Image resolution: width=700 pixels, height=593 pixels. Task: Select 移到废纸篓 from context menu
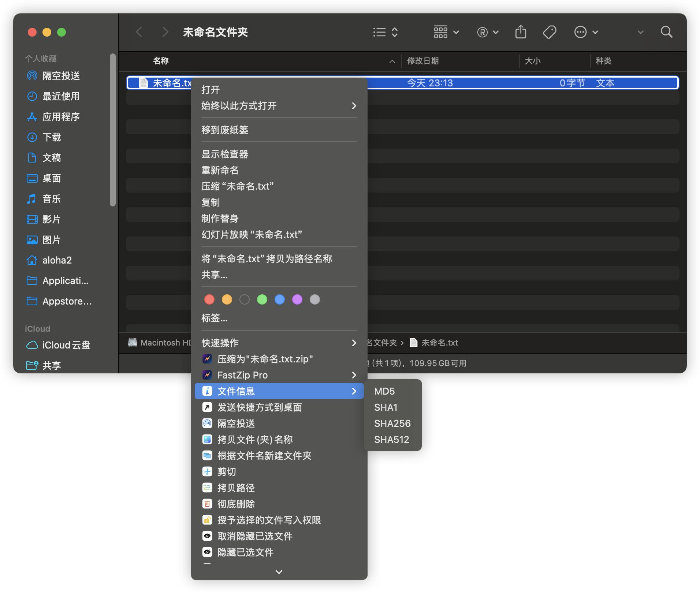225,130
